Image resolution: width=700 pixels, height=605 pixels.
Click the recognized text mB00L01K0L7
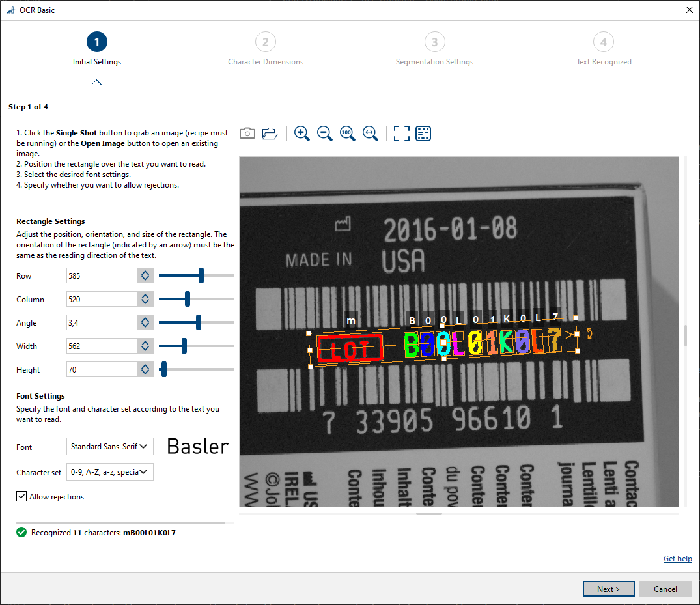pyautogui.click(x=149, y=533)
